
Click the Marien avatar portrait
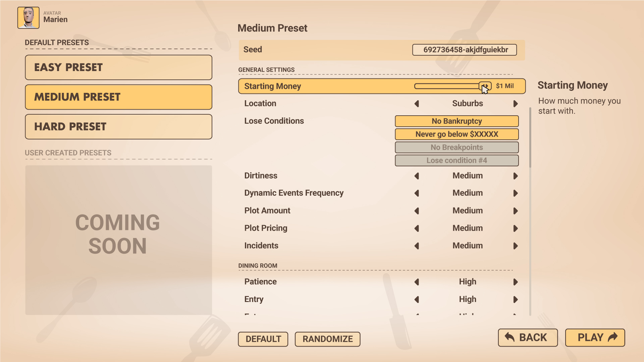29,18
